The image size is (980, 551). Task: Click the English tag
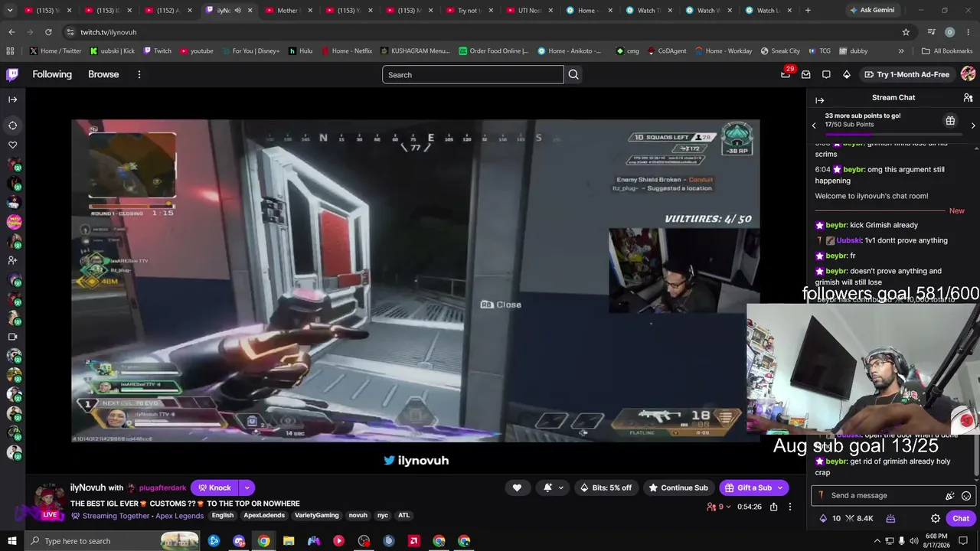(x=223, y=516)
